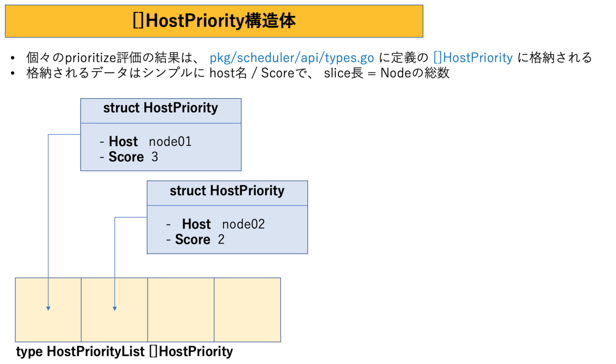Screen dimensions: 616x364
Task: Select the Score 2 field
Action: (x=196, y=240)
